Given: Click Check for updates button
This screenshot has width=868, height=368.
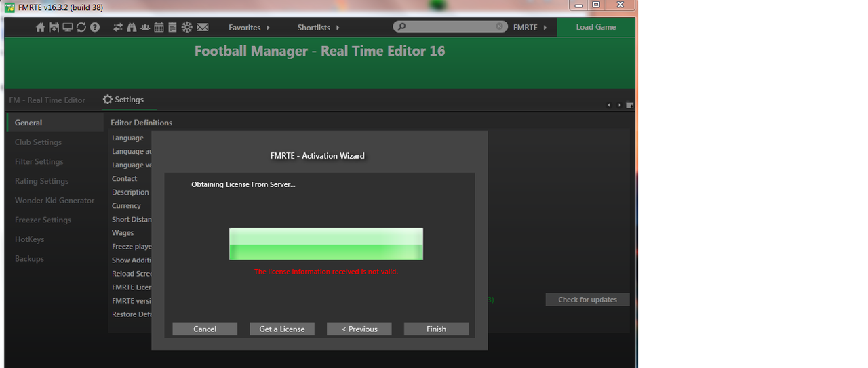Looking at the screenshot, I should click(587, 300).
